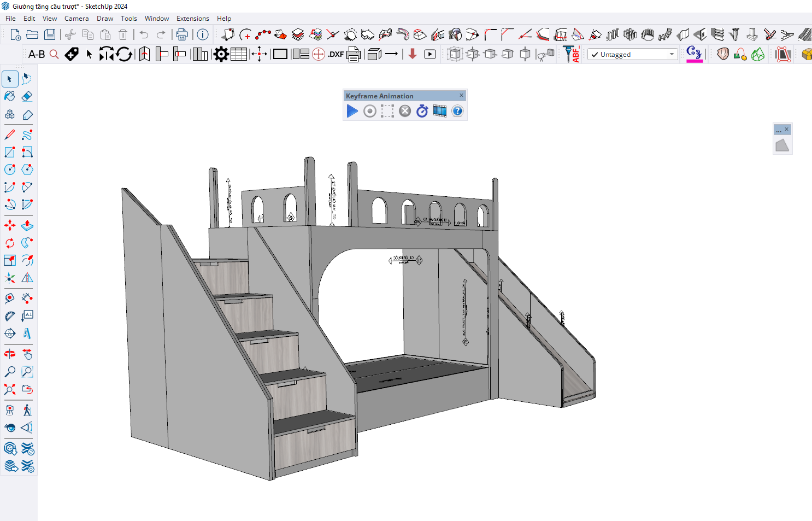Open the Extensions menu
The width and height of the screenshot is (812, 521).
[x=192, y=19]
